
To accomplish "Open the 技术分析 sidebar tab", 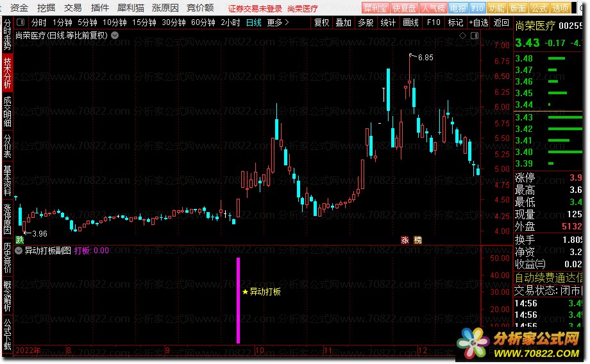I will coord(8,73).
